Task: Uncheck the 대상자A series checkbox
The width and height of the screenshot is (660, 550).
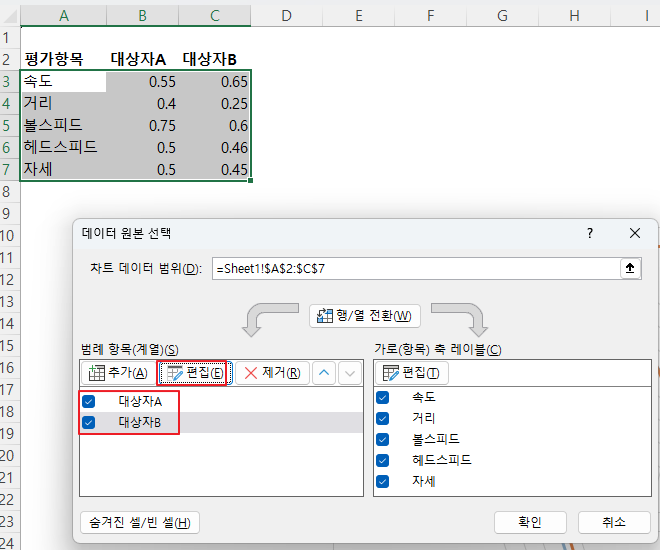Action: 88,401
